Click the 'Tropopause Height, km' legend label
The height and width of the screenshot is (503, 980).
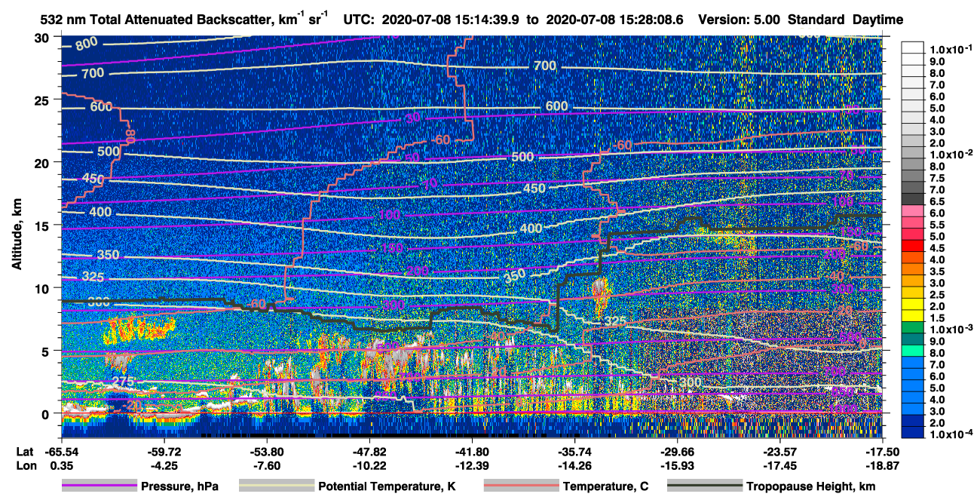coord(810,486)
